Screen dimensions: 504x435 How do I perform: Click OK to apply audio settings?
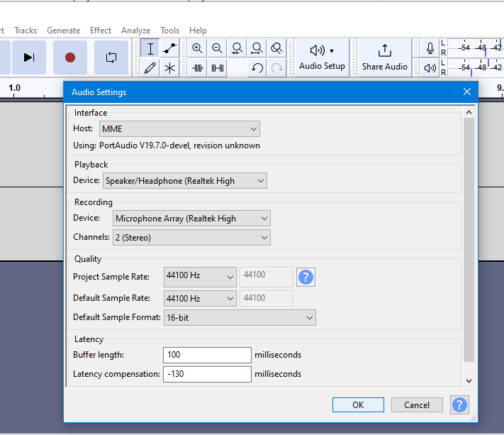point(358,404)
